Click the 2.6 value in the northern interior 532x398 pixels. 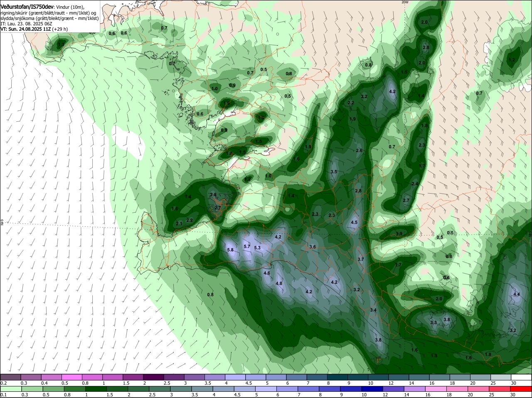[x=359, y=150]
